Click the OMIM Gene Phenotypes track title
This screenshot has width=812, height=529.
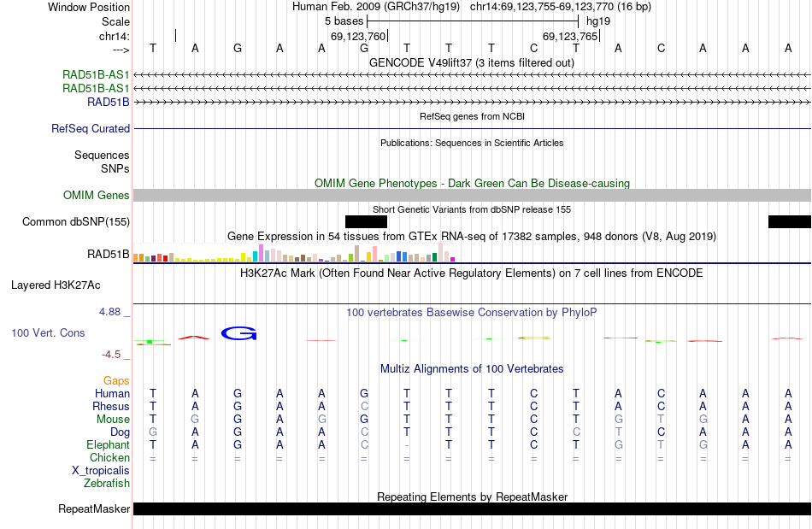pos(472,183)
